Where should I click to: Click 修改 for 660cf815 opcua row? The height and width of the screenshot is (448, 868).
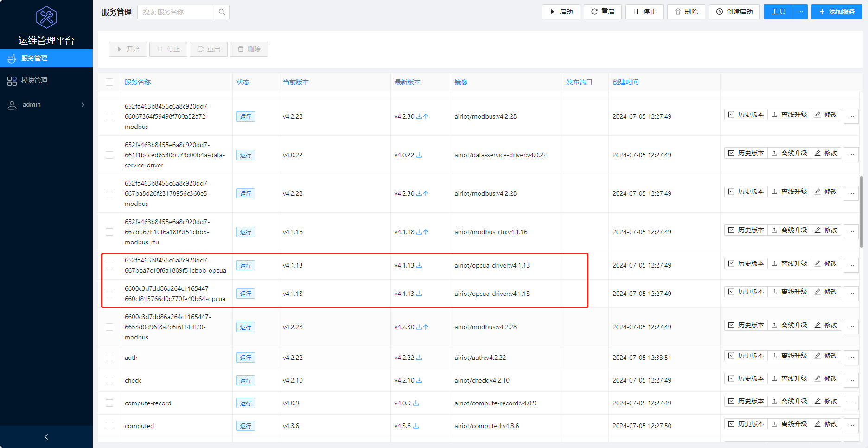click(x=826, y=292)
